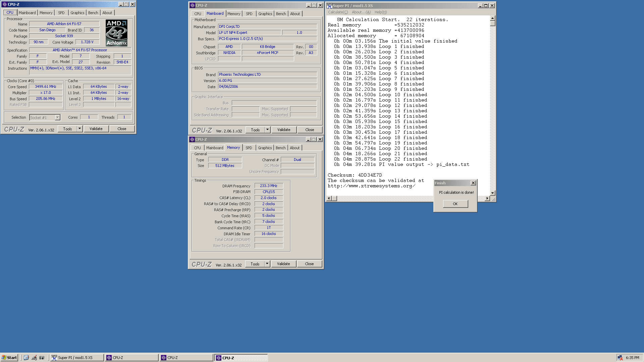This screenshot has width=644, height=362.
Task: Click Super PI vertical scrollbar up arrow
Action: click(x=492, y=18)
